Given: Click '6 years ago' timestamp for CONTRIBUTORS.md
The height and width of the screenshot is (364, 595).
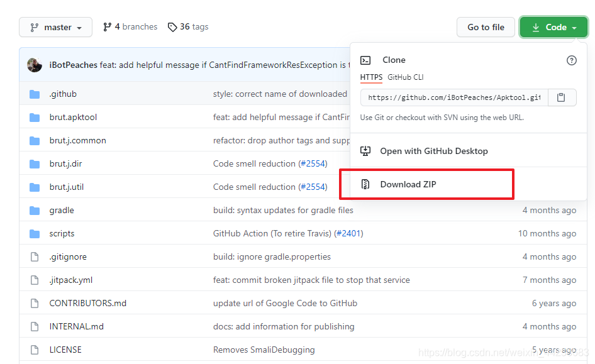Looking at the screenshot, I should pyautogui.click(x=554, y=303).
